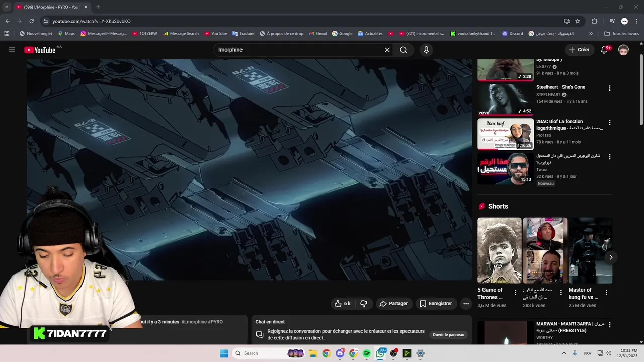Image resolution: width=644 pixels, height=362 pixels.
Task: Open the account avatar menu
Action: [x=623, y=50]
